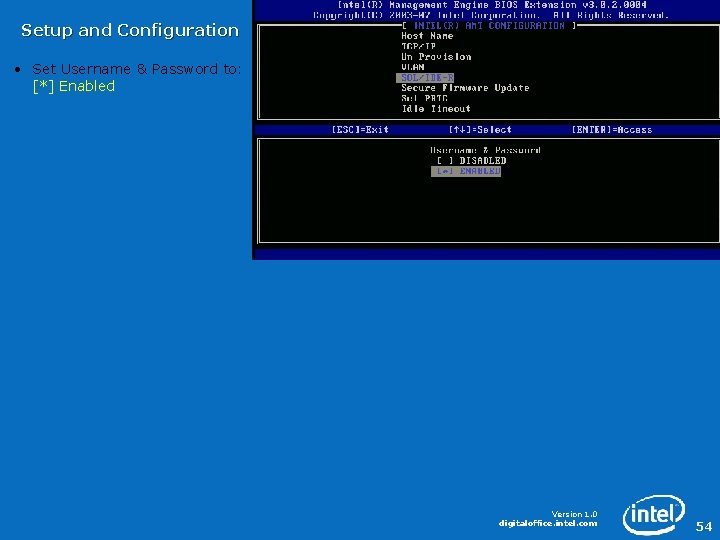Choose the DISABLED option for Username & Password
The height and width of the screenshot is (540, 720).
(471, 161)
